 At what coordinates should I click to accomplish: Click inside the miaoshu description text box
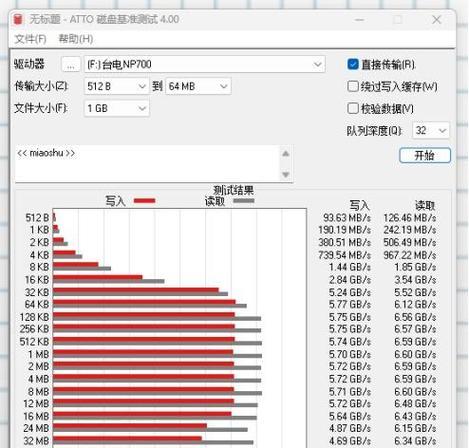pos(147,164)
